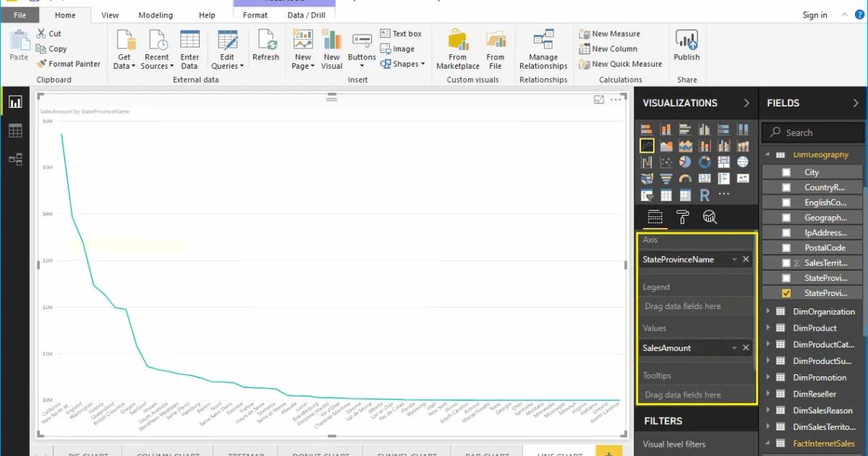868x456 pixels.
Task: Select the Gauge visualization icon
Action: (684, 178)
